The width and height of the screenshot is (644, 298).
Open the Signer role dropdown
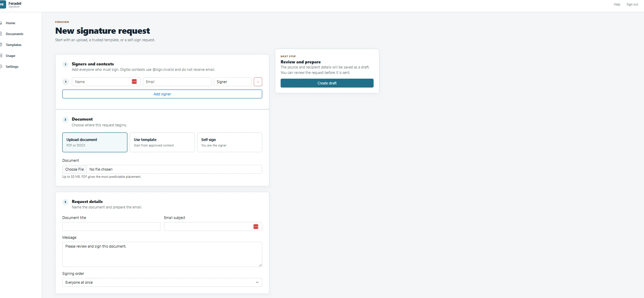pos(233,82)
